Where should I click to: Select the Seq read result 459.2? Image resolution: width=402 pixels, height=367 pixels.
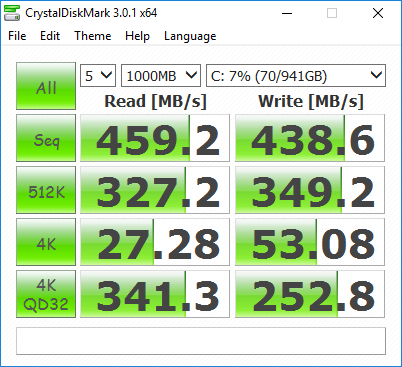point(155,138)
